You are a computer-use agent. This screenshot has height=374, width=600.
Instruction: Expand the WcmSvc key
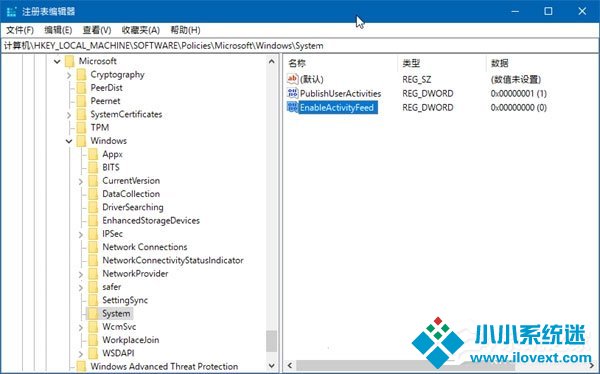81,327
